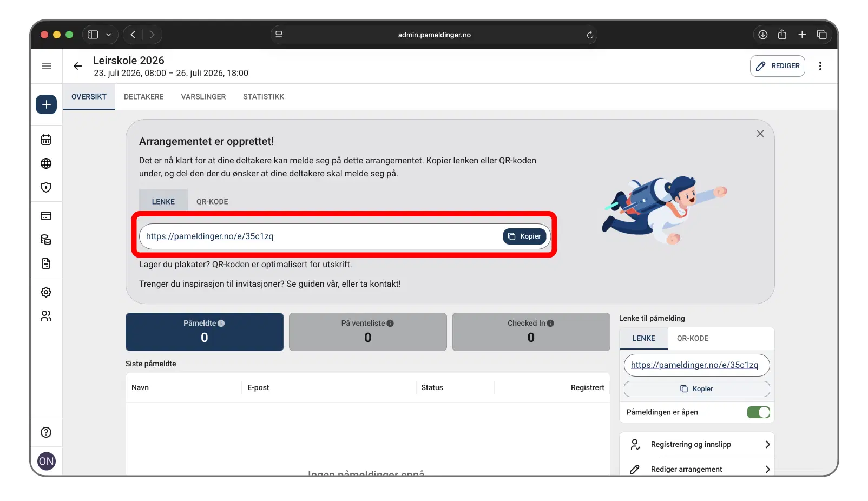868x501 pixels.
Task: Toggle the 'Påmeldingen er åpen' switch
Action: (x=758, y=412)
